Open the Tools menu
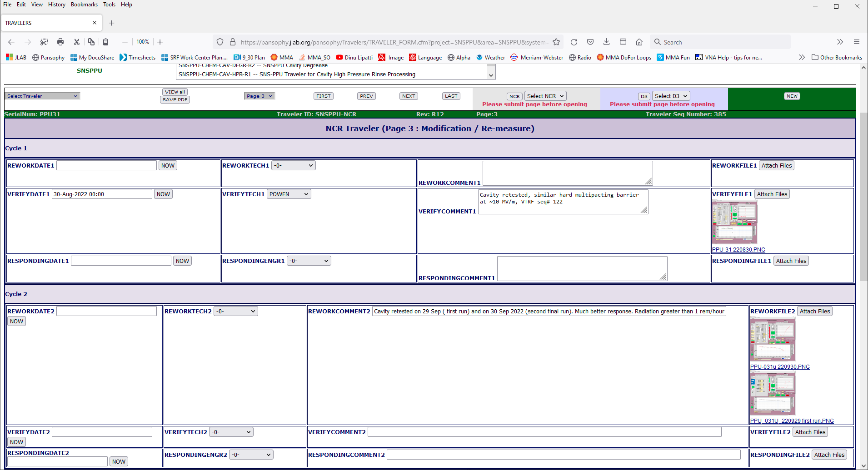This screenshot has height=470, width=868. (x=109, y=5)
